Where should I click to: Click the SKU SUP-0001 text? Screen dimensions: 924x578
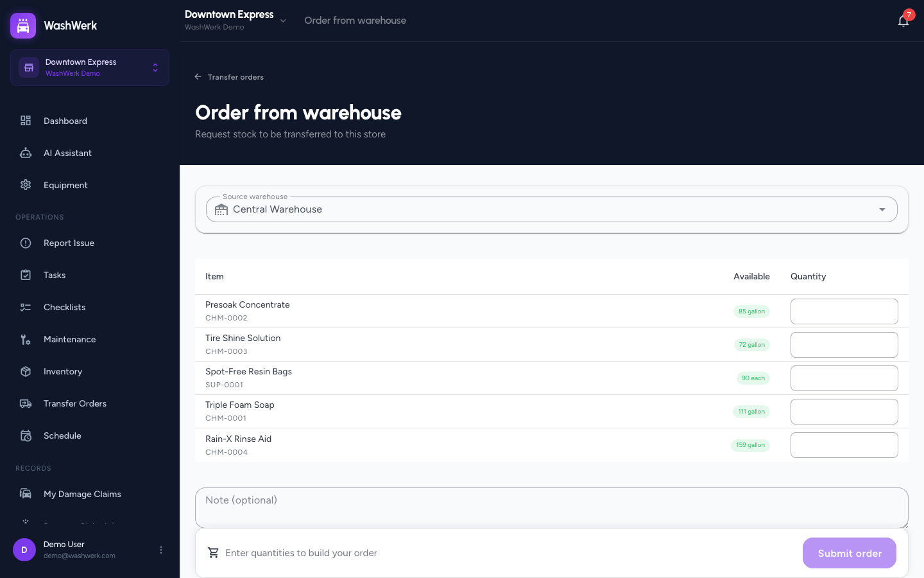coord(224,385)
